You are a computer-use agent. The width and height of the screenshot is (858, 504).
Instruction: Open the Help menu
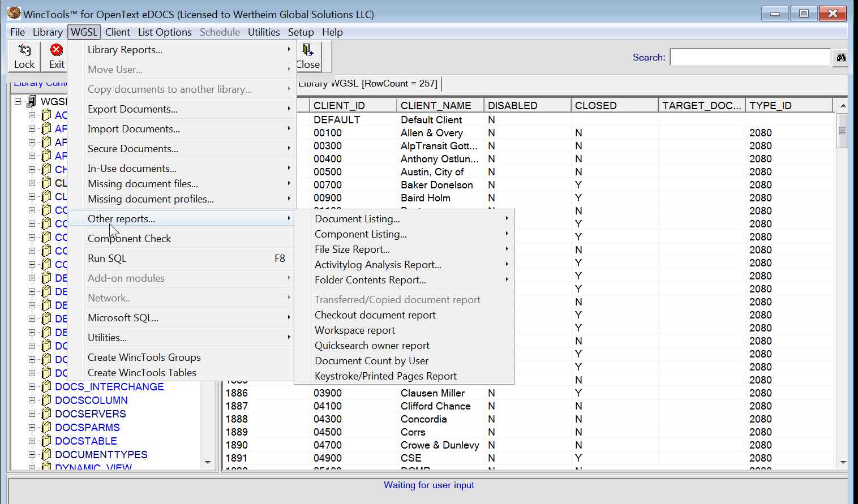(x=332, y=32)
